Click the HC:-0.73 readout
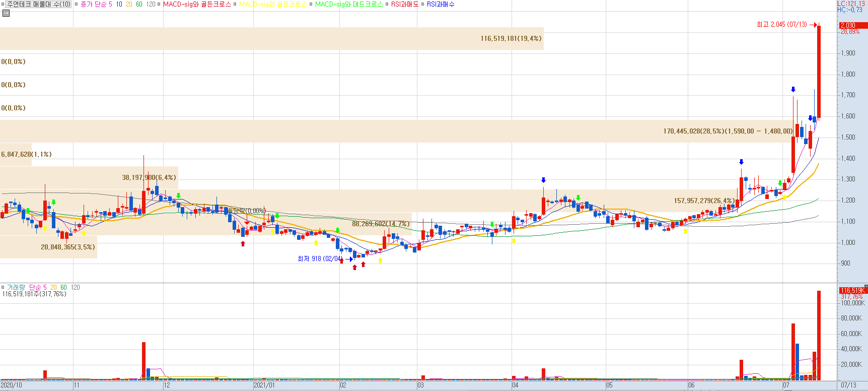Viewport: 868px width, 391px height. (850, 10)
